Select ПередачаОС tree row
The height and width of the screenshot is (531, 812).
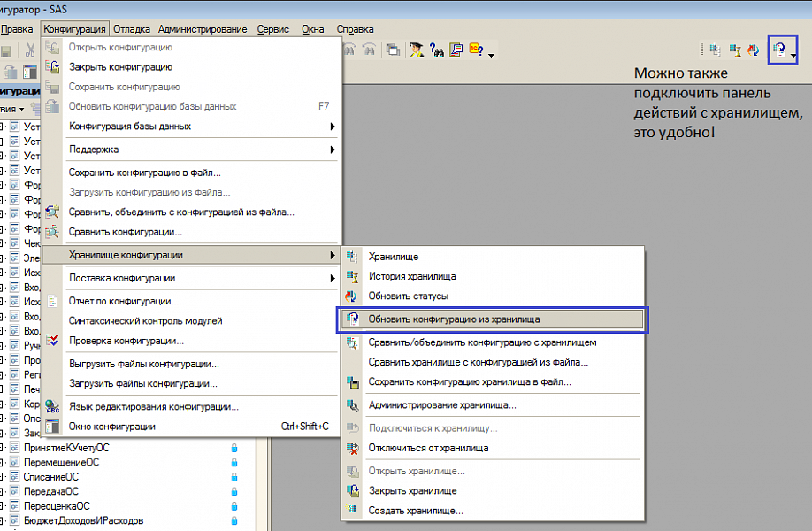click(50, 492)
